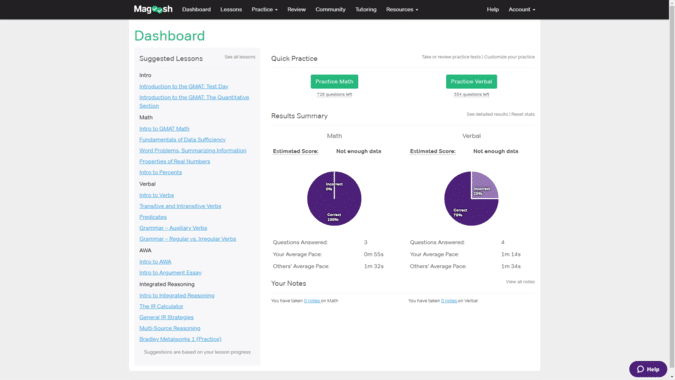Click the Practice Verbal button

[471, 81]
